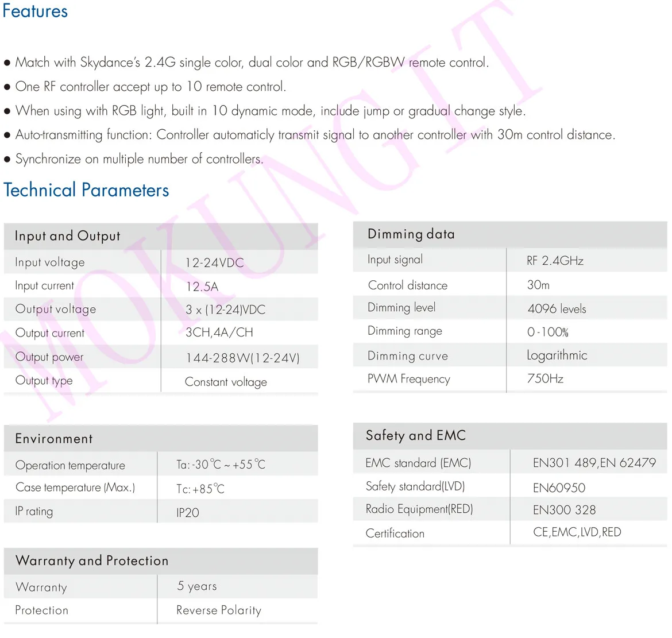
Task: Click the "Tc: +85°C" case temperature value
Action: 200,489
